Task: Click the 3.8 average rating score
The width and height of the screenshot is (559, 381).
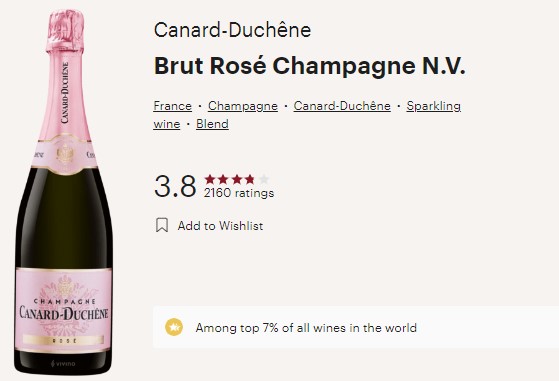Action: (x=175, y=186)
